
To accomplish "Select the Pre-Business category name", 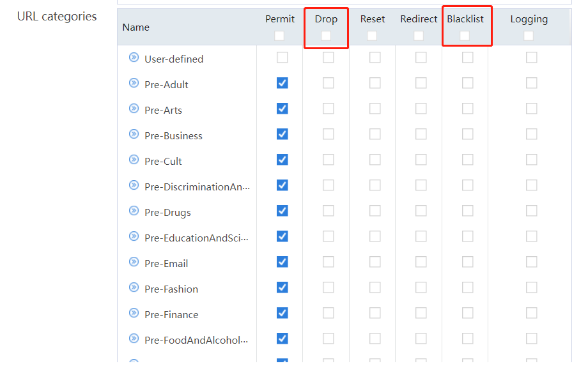I will 174,135.
